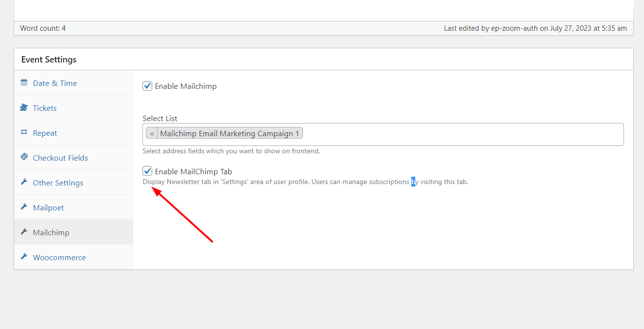The width and height of the screenshot is (644, 329).
Task: Click the repeat arrows icon
Action: pyautogui.click(x=24, y=132)
